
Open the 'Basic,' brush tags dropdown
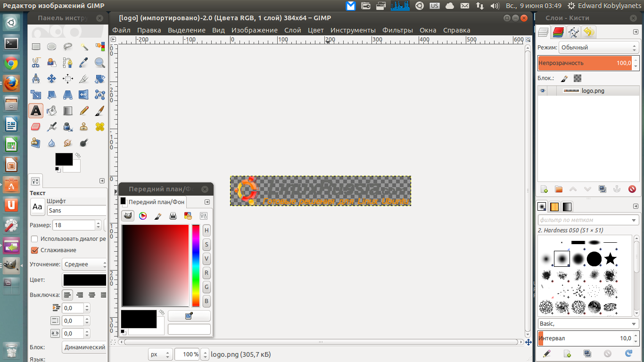[634, 324]
